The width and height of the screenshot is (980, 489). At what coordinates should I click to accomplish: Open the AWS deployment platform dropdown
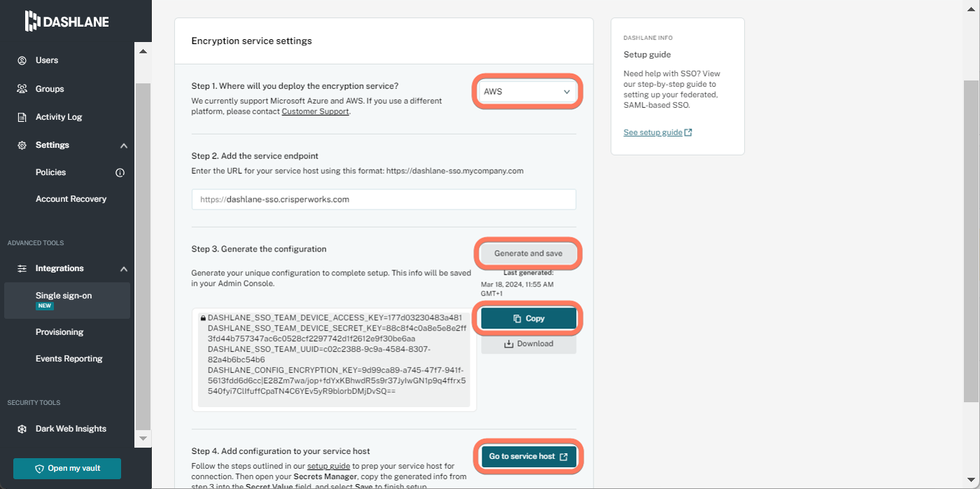point(527,92)
